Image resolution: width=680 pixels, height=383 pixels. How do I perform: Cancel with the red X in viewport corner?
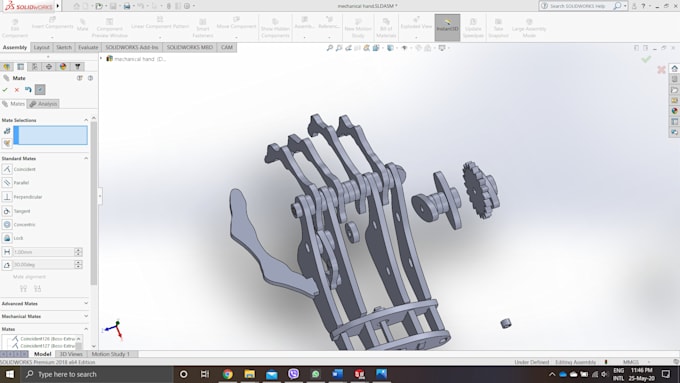[661, 69]
